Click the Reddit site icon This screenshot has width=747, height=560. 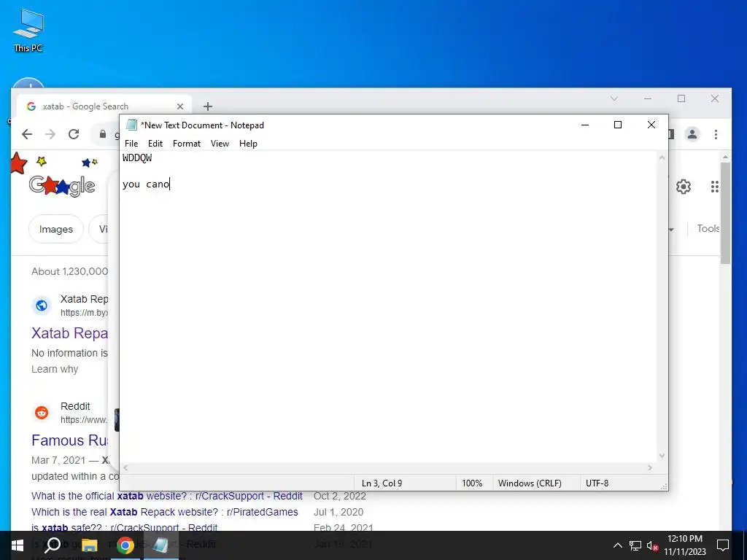[42, 413]
